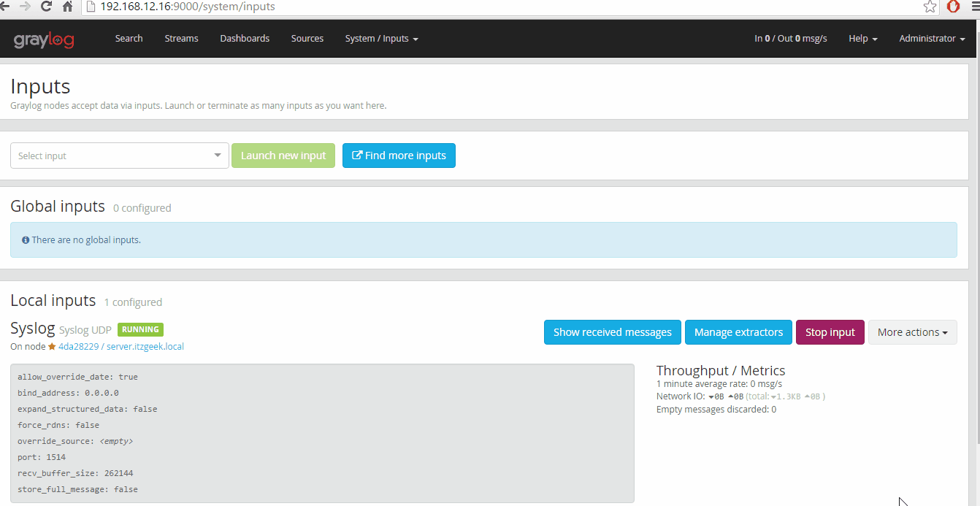Viewport: 980px width, 506px height.
Task: Open Manage extractors
Action: click(x=738, y=332)
